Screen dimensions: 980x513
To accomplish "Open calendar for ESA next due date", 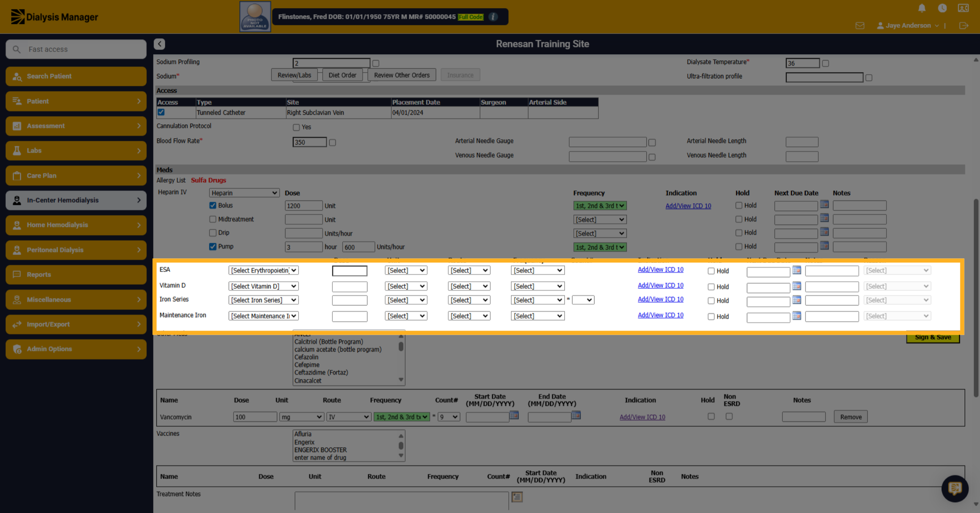I will click(x=797, y=270).
